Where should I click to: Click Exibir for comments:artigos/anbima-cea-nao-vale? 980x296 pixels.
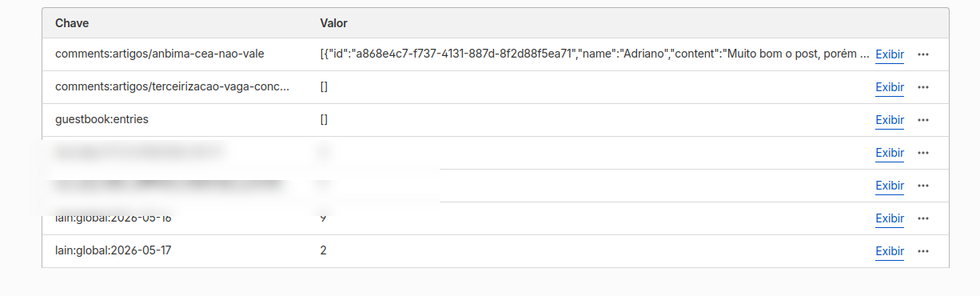pyautogui.click(x=890, y=54)
